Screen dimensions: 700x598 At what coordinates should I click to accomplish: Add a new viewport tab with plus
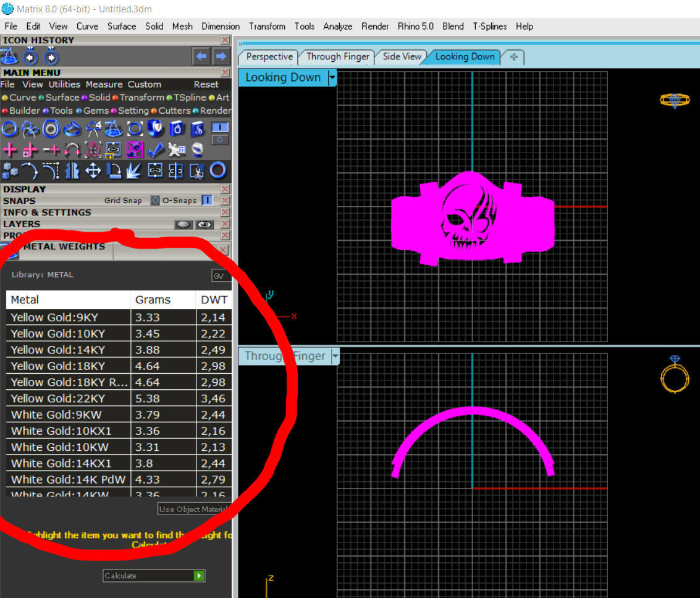[x=513, y=57]
